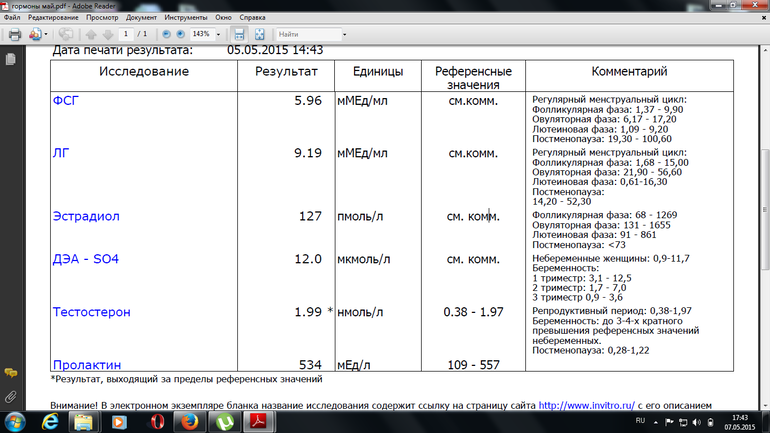Click the Тестостерон test name link
This screenshot has height=433, width=770.
tap(91, 313)
